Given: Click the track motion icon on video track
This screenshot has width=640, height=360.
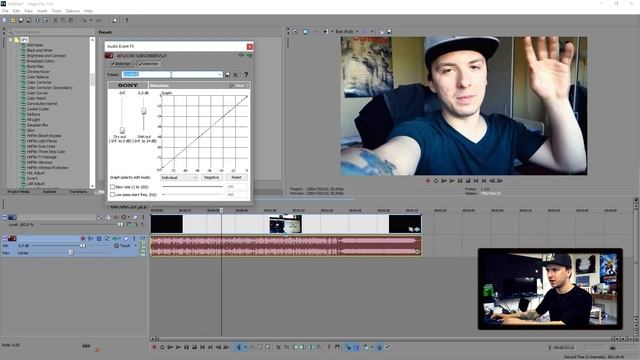Looking at the screenshot, I should pyautogui.click(x=108, y=217).
